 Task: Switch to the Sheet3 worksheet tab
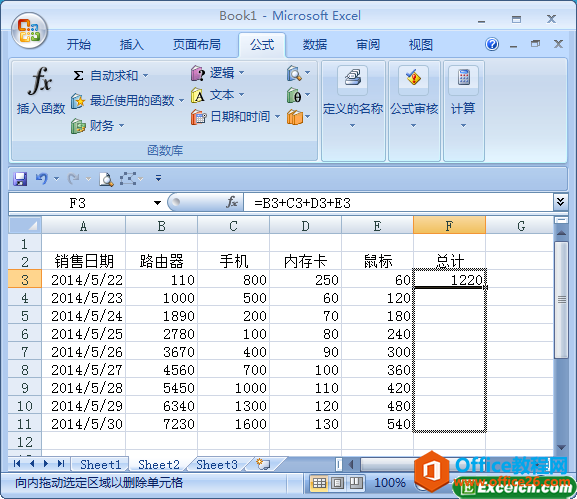coord(217,464)
